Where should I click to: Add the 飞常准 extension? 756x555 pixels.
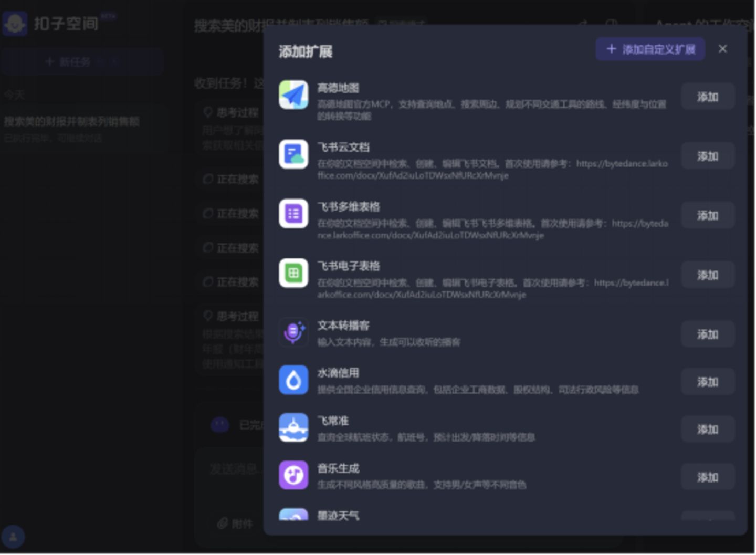pyautogui.click(x=708, y=429)
